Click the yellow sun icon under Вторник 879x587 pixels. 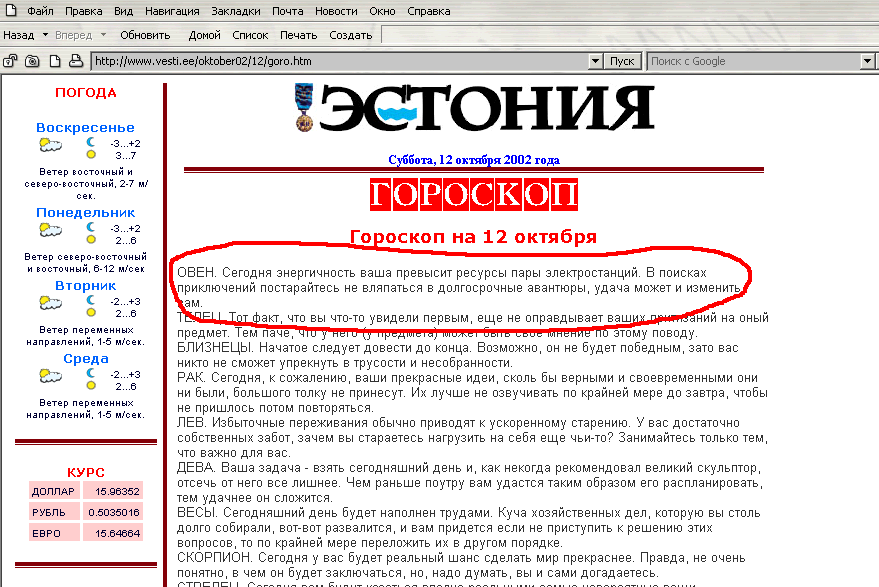pyautogui.click(x=91, y=313)
